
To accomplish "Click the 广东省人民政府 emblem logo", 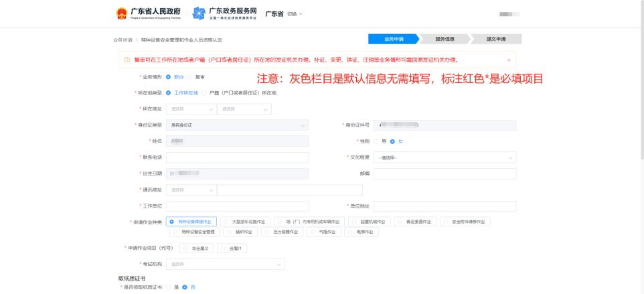I will pyautogui.click(x=121, y=13).
